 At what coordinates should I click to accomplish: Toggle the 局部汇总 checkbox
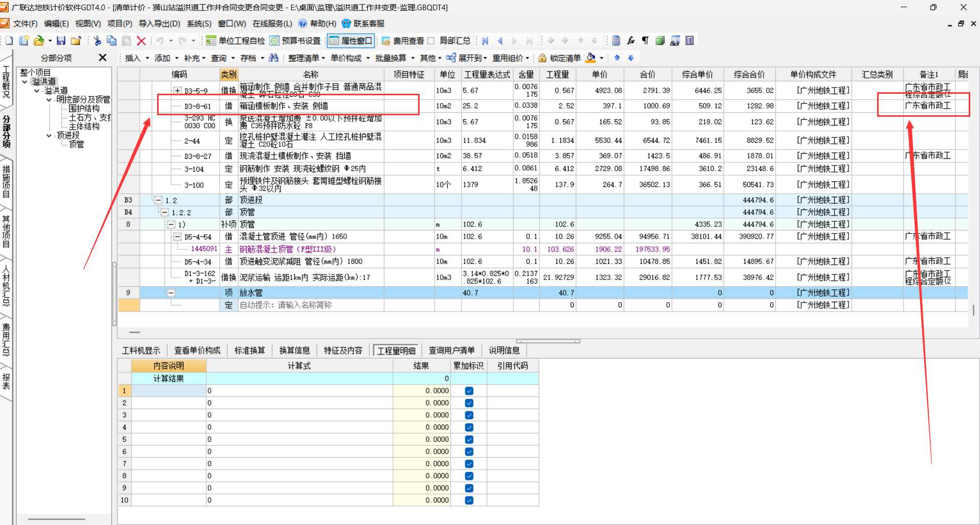pos(431,40)
